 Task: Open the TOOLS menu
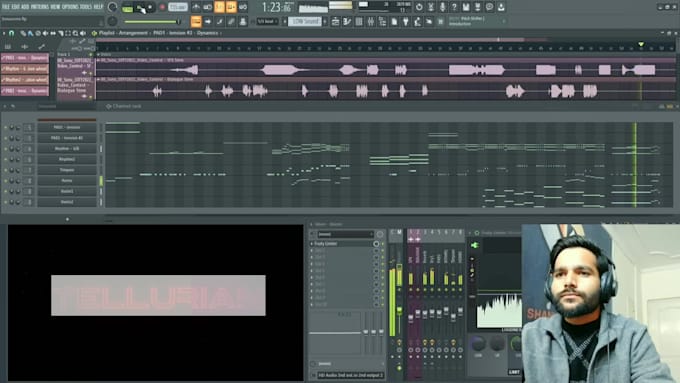[86, 7]
